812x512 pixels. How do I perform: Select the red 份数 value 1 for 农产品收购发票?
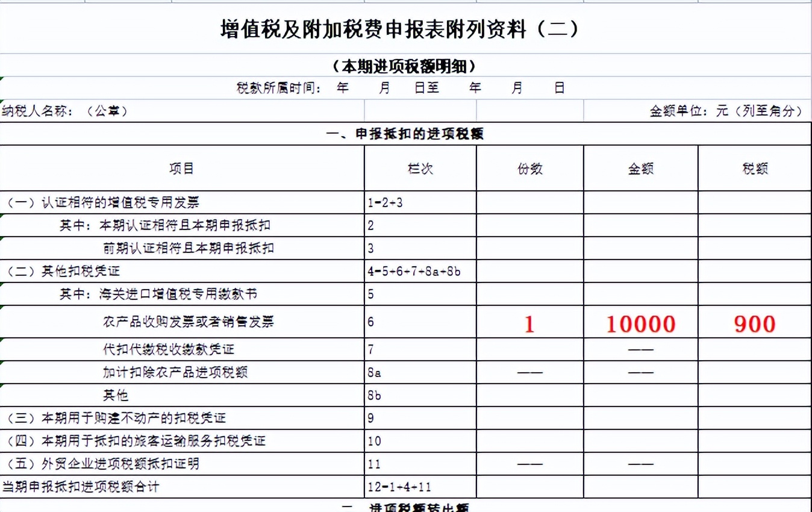pos(529,324)
